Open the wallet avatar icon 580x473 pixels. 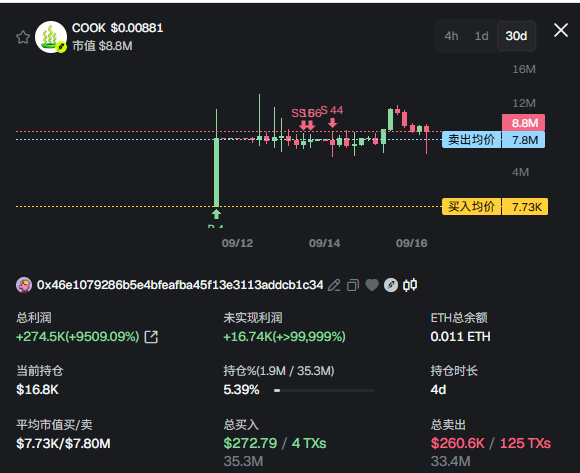point(24,285)
